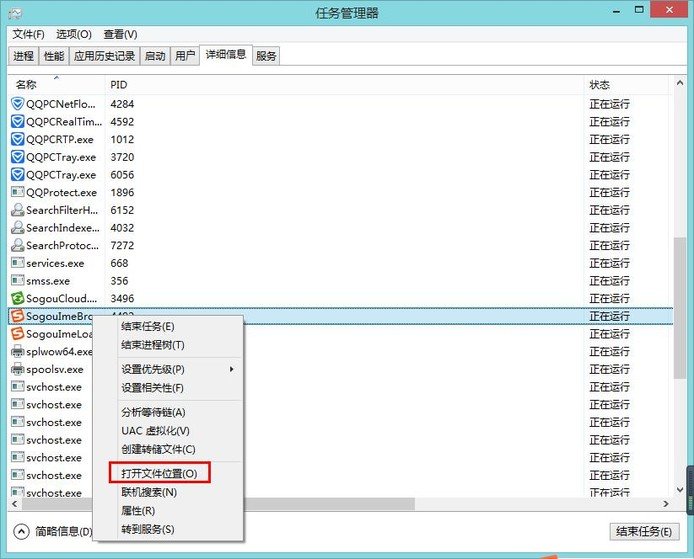The height and width of the screenshot is (559, 694).
Task: Collapse to fewer details (简略信息) arrow icon
Action: [x=21, y=532]
